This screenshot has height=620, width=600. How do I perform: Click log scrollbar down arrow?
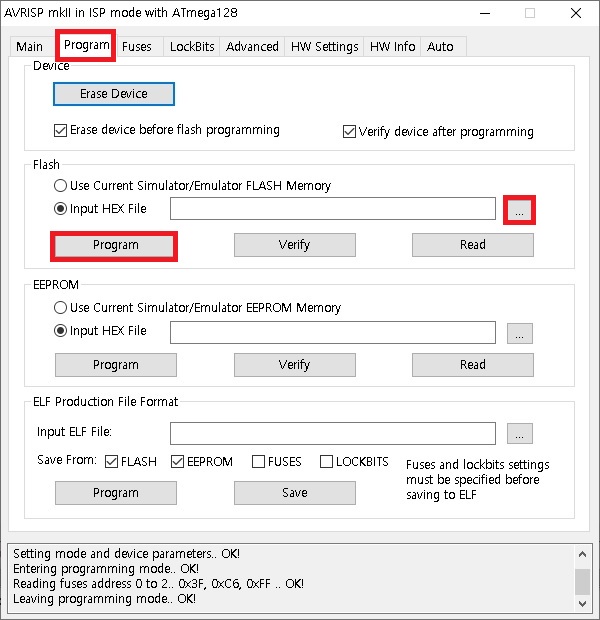[582, 604]
